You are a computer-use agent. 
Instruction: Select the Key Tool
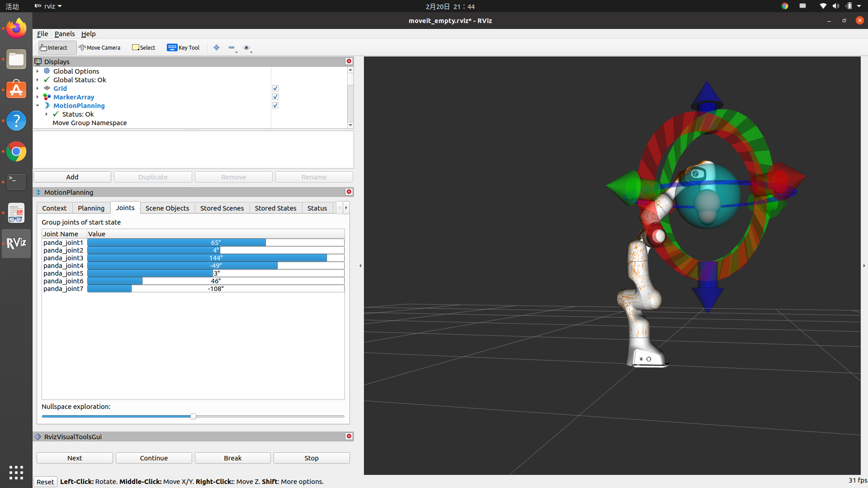coord(183,47)
